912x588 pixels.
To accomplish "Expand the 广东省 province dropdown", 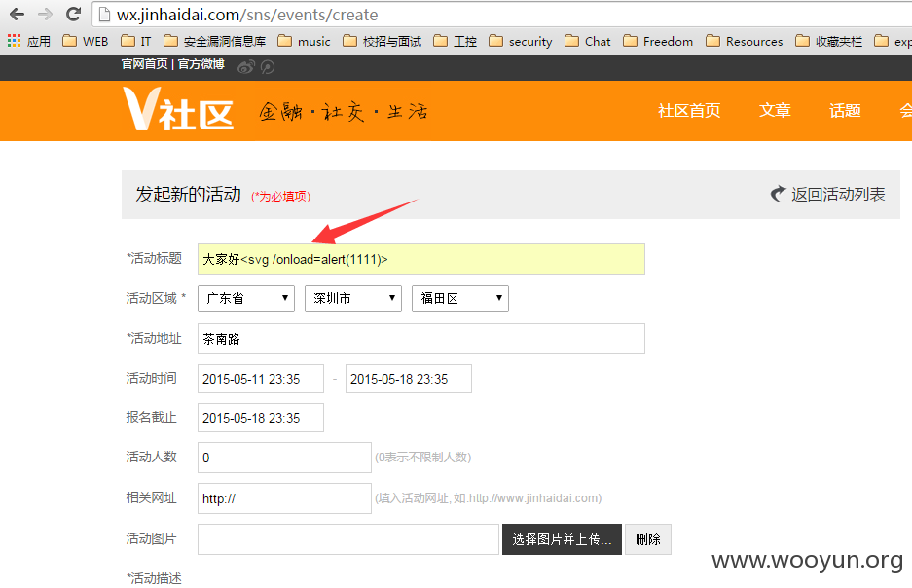I will [x=246, y=298].
